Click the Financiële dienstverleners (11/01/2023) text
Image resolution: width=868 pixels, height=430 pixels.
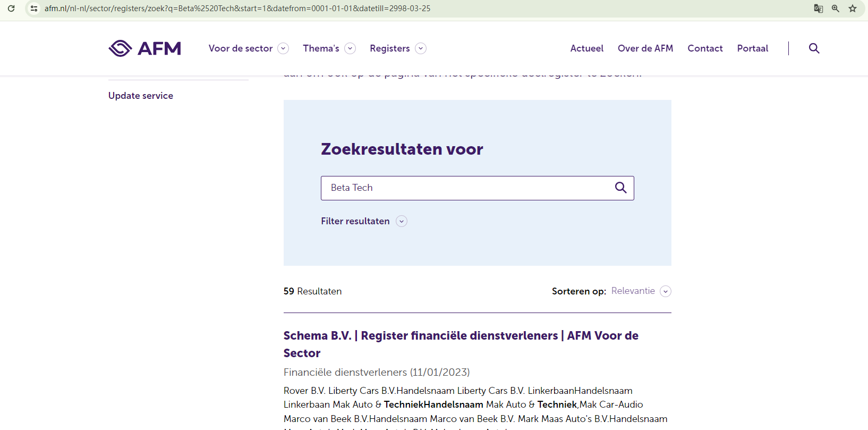(x=377, y=372)
